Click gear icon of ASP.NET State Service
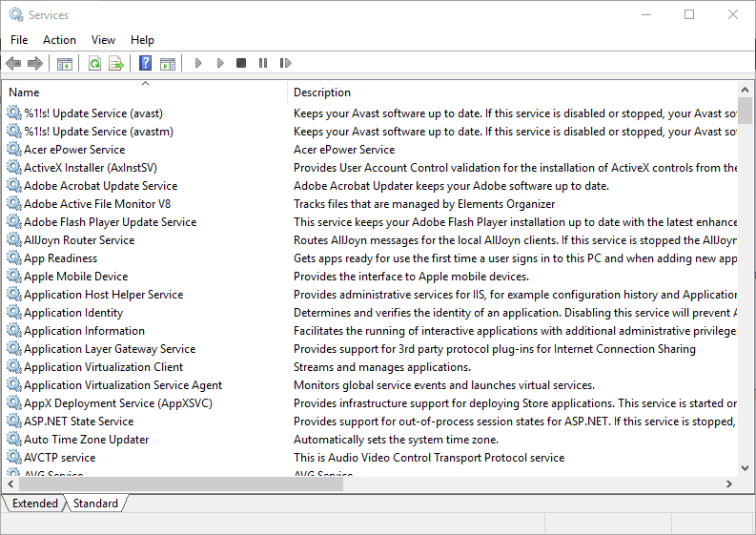 (x=14, y=422)
